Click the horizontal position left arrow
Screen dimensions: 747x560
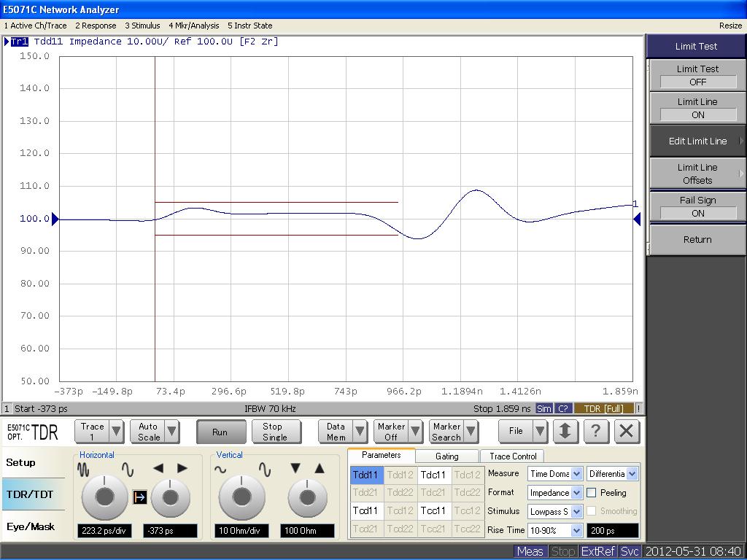pos(158,468)
